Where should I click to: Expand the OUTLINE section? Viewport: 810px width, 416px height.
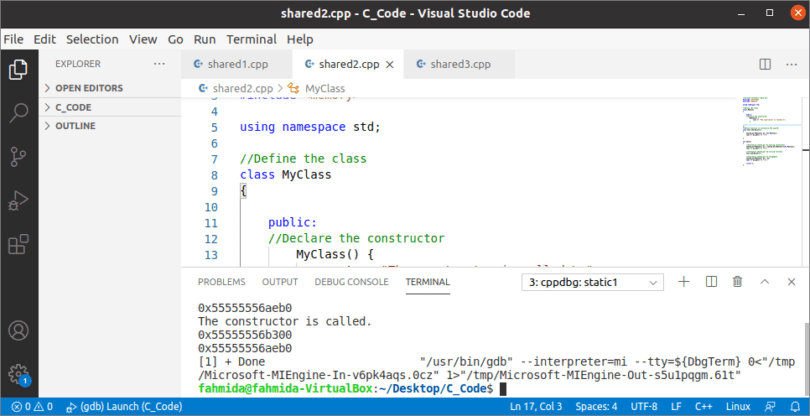[75, 126]
